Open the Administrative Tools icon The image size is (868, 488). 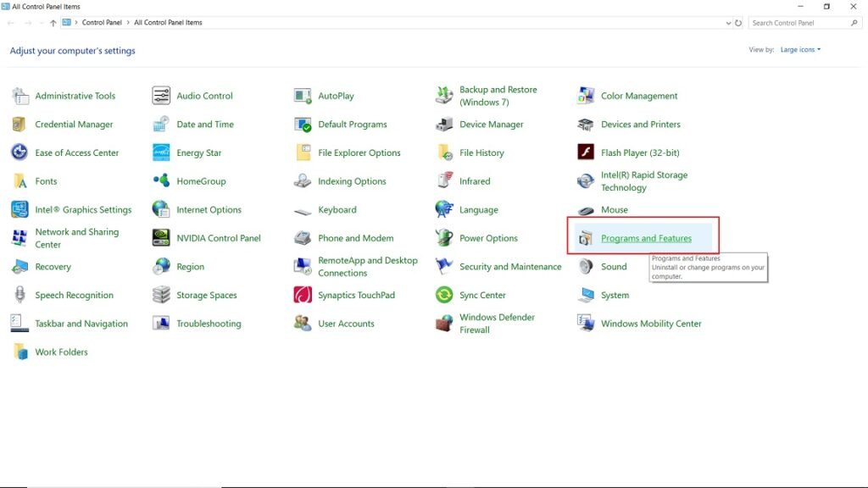(x=20, y=96)
